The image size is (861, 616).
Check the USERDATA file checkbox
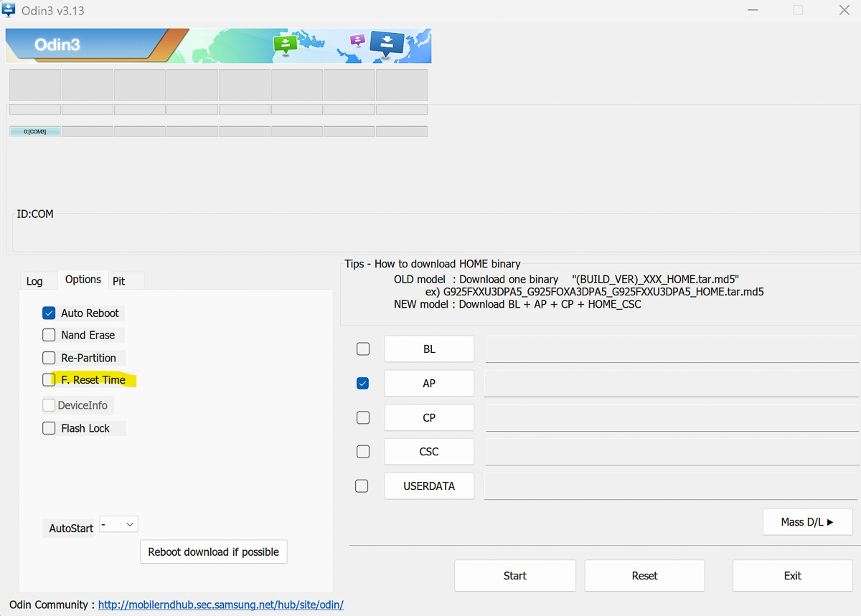(x=362, y=485)
